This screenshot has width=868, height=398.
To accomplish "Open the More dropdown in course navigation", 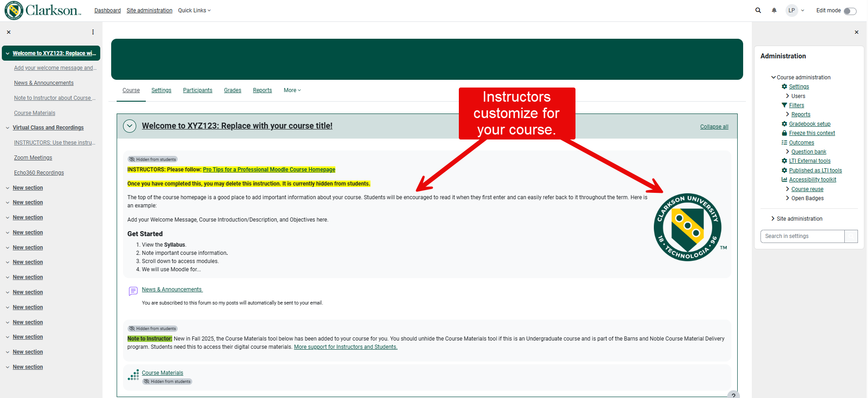I will 292,90.
